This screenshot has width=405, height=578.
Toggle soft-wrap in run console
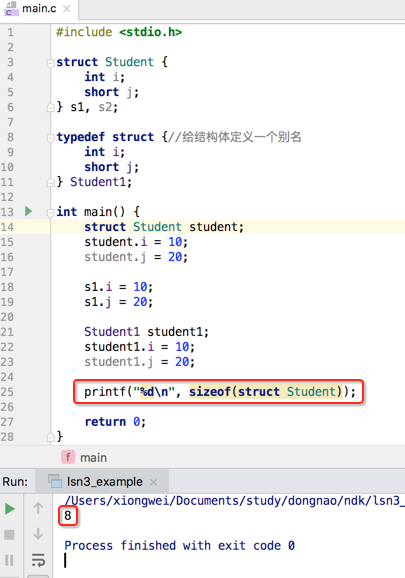click(x=38, y=560)
